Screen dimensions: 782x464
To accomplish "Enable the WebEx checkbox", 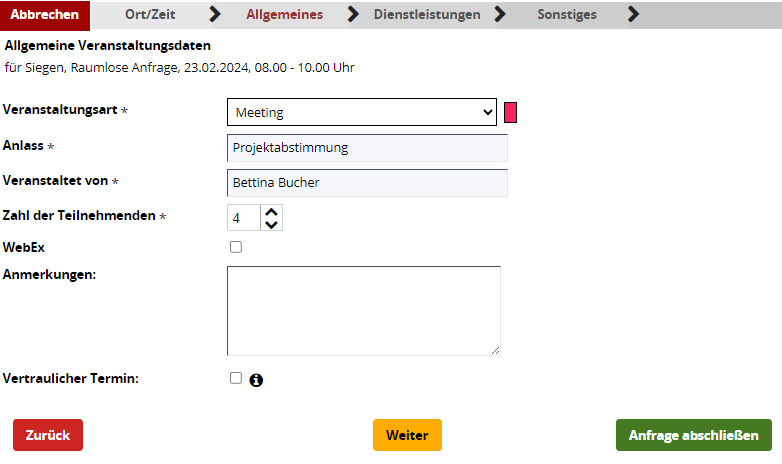I will [x=236, y=247].
